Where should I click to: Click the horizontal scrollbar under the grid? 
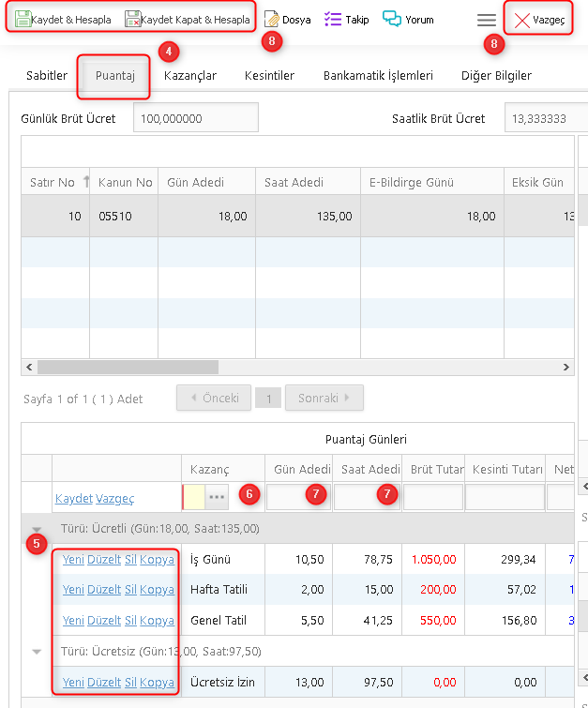(128, 368)
